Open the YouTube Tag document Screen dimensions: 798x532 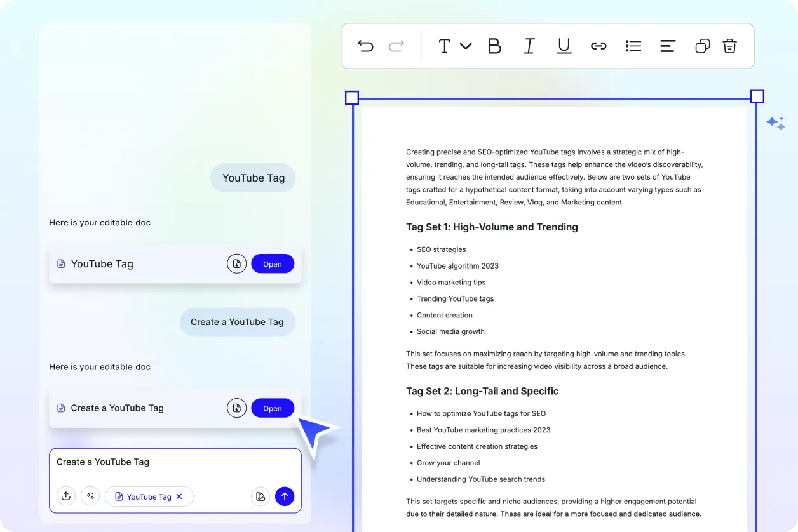[273, 264]
